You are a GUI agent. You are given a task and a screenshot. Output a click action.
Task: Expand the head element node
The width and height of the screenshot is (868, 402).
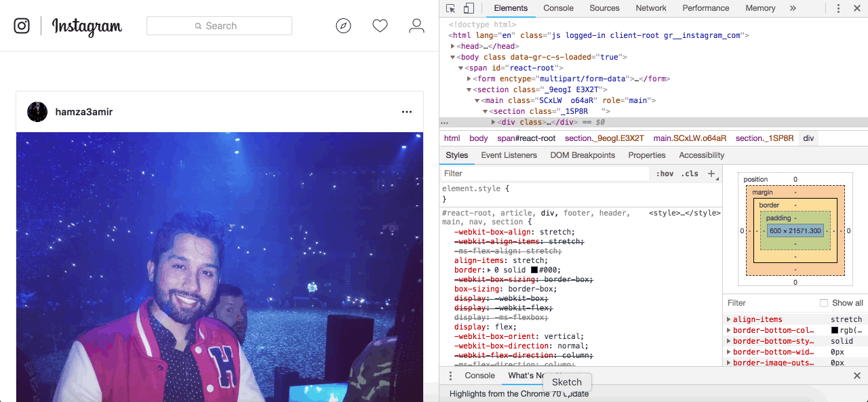pos(452,46)
